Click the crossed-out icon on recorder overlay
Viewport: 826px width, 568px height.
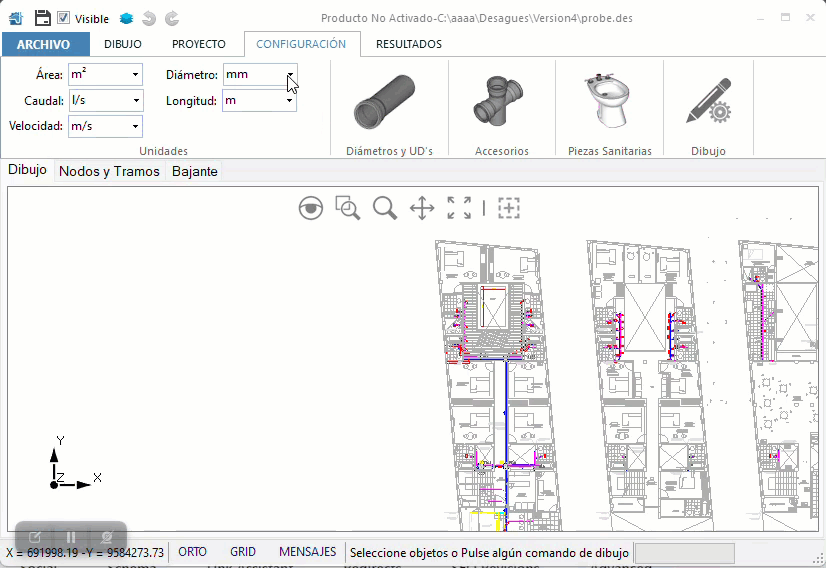[x=106, y=537]
